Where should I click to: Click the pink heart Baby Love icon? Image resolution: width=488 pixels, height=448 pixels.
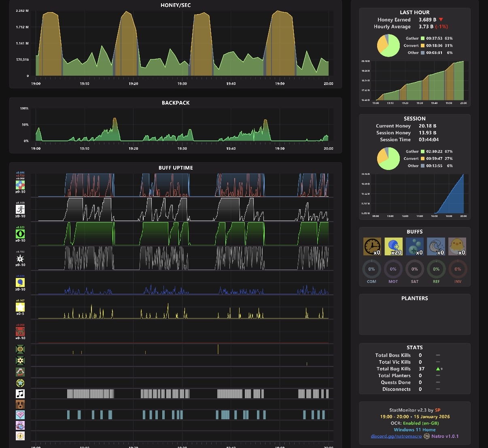[x=20, y=415]
